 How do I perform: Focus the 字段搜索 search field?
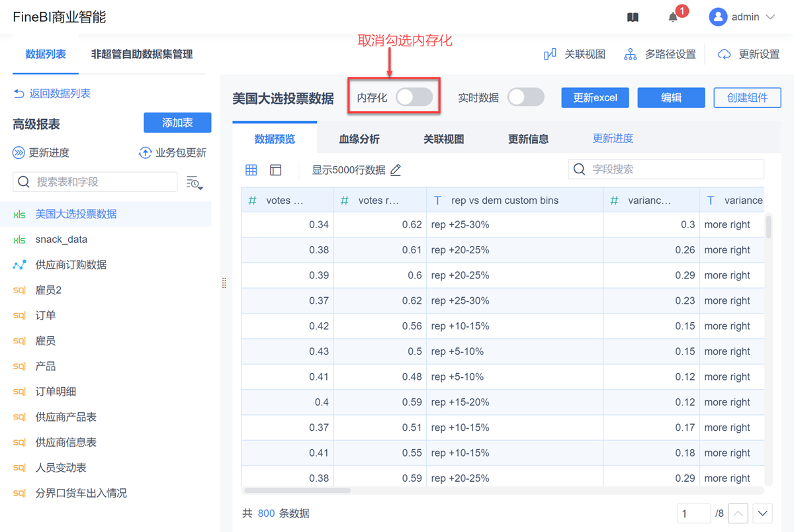coord(666,169)
